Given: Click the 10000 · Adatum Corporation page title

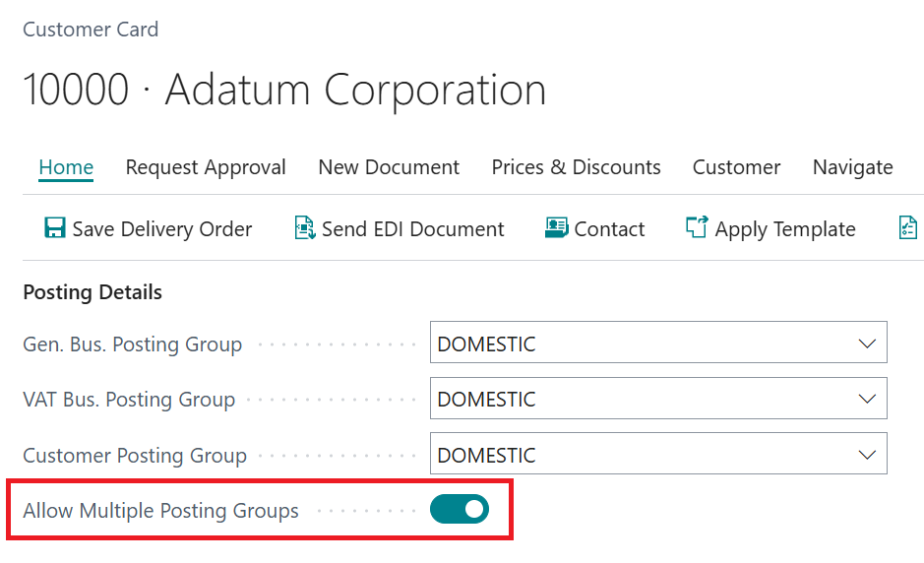Looking at the screenshot, I should [x=283, y=90].
